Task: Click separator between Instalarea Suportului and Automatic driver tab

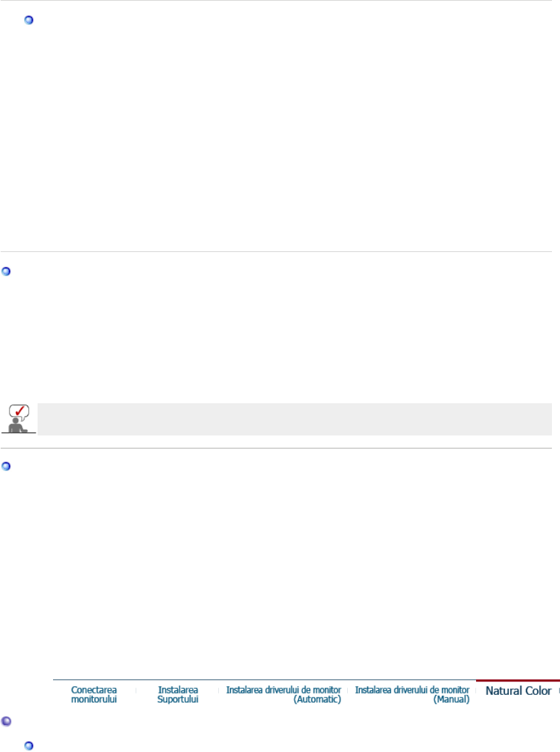Action: point(218,690)
